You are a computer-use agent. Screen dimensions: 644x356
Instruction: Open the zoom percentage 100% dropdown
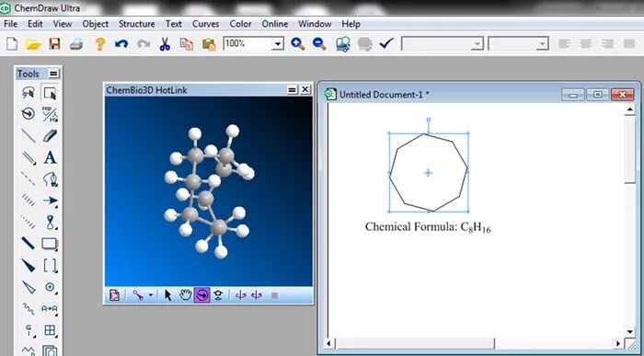(278, 43)
